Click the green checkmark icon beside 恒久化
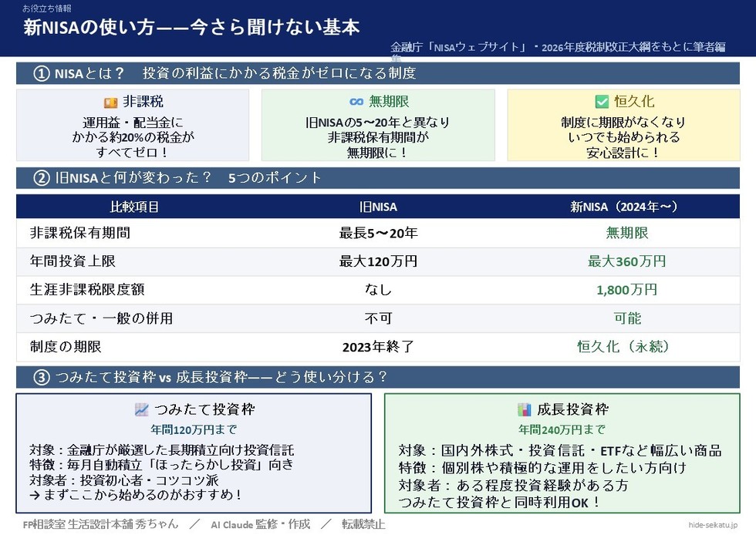Screen dimensions: 756x535 point(602,101)
